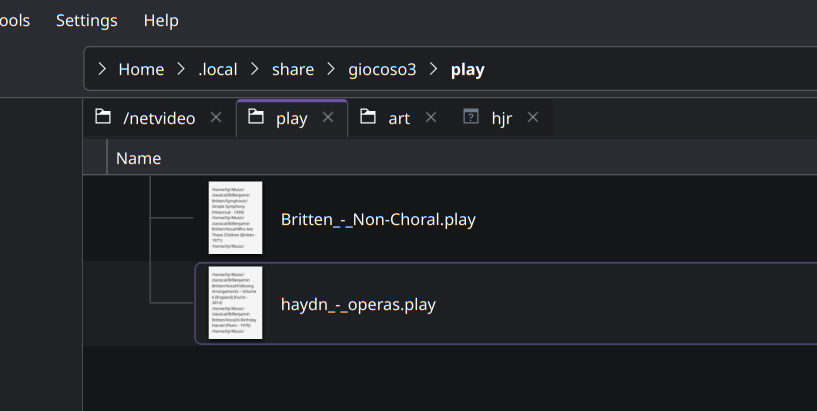The width and height of the screenshot is (817, 411).
Task: Close the /netvideo tab
Action: point(216,118)
